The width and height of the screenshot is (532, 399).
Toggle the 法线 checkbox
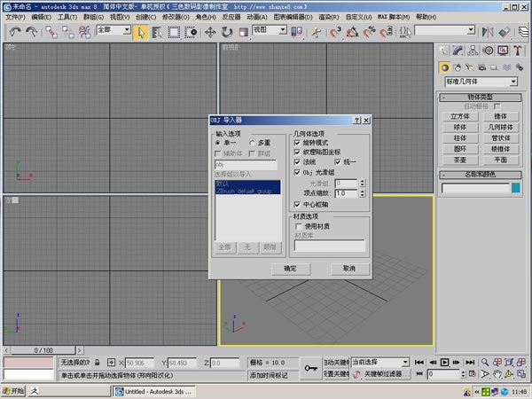coord(297,162)
